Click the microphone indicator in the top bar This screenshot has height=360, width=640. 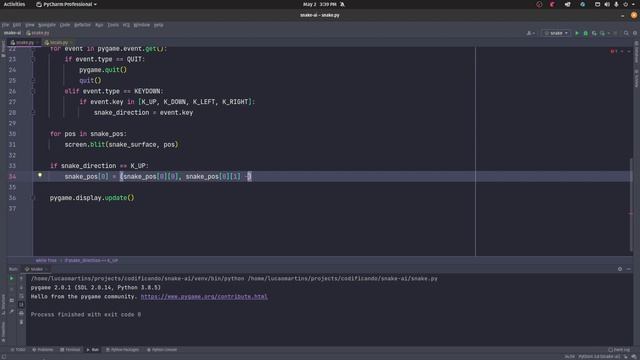(x=616, y=4)
